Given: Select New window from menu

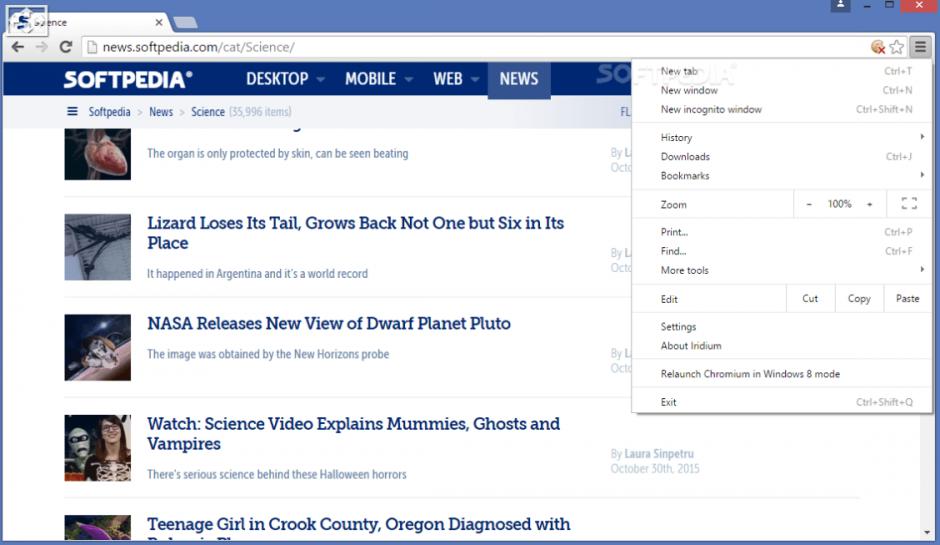Looking at the screenshot, I should pyautogui.click(x=782, y=91).
